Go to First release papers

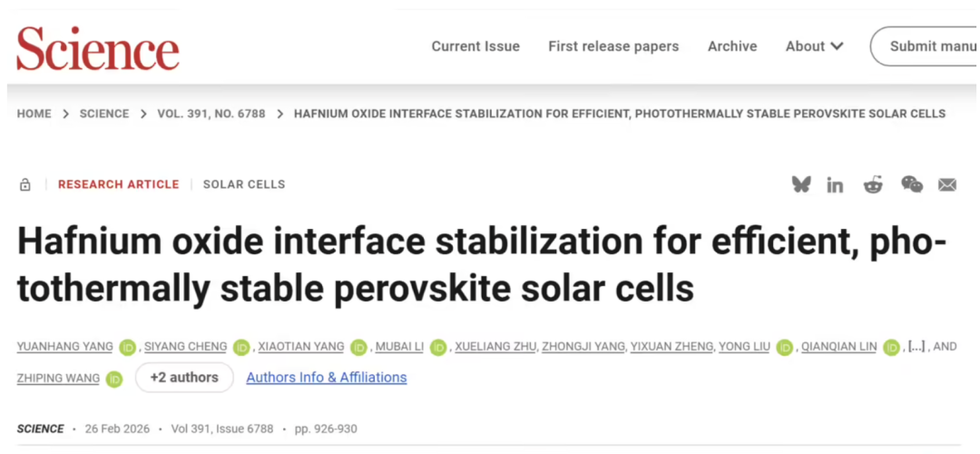(x=613, y=46)
